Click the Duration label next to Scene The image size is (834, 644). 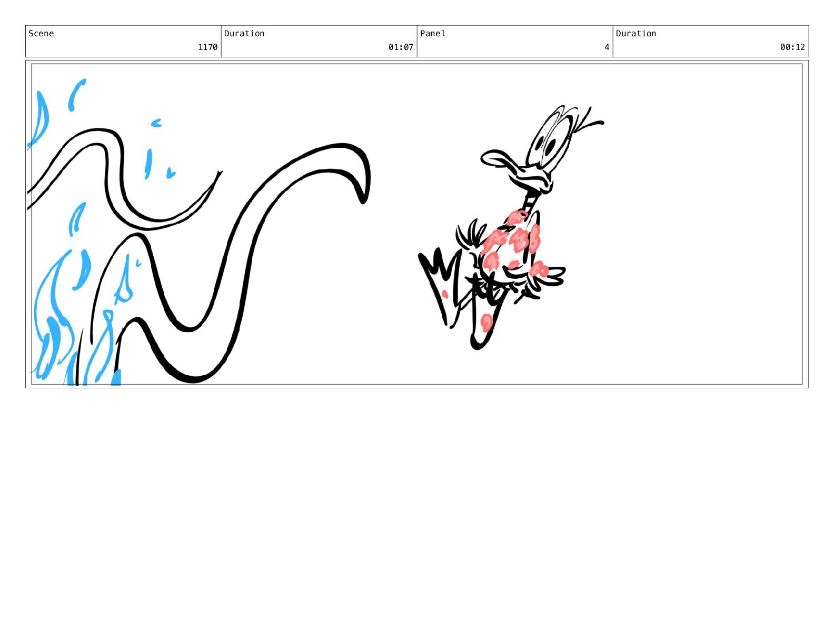244,34
